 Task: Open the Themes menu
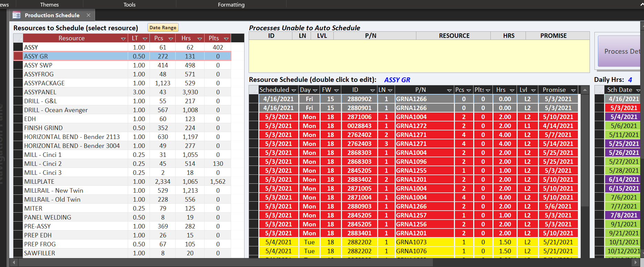pos(49,4)
